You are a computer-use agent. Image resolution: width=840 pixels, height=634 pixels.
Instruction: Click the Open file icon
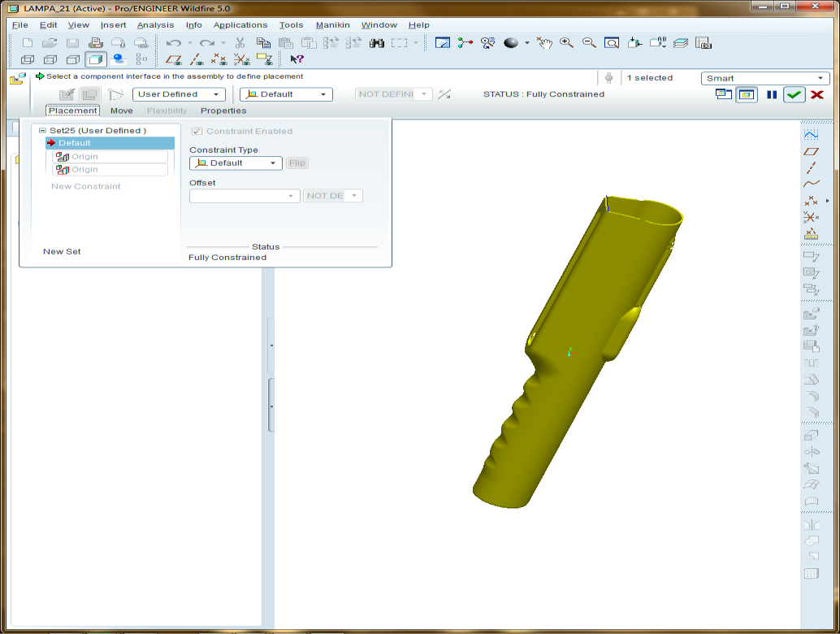50,43
